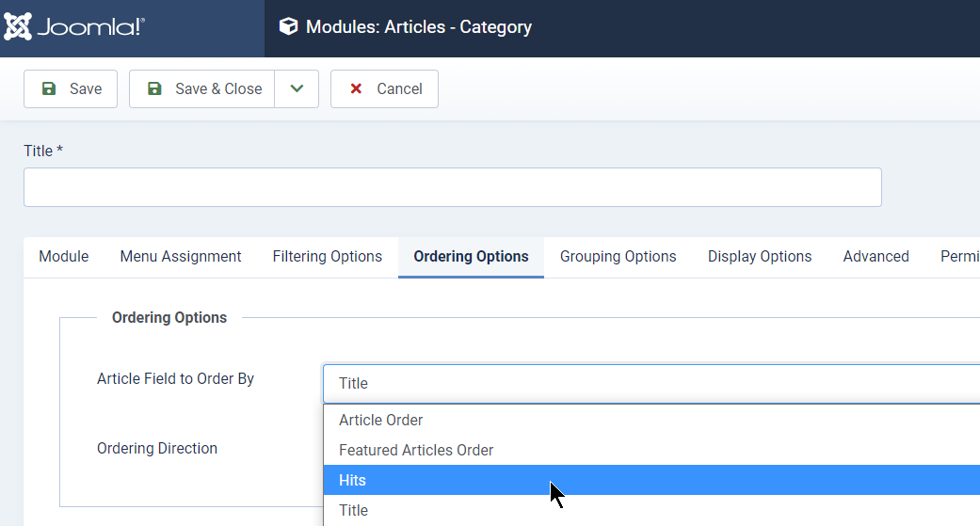
Task: Switch to the Module tab
Action: click(x=64, y=257)
